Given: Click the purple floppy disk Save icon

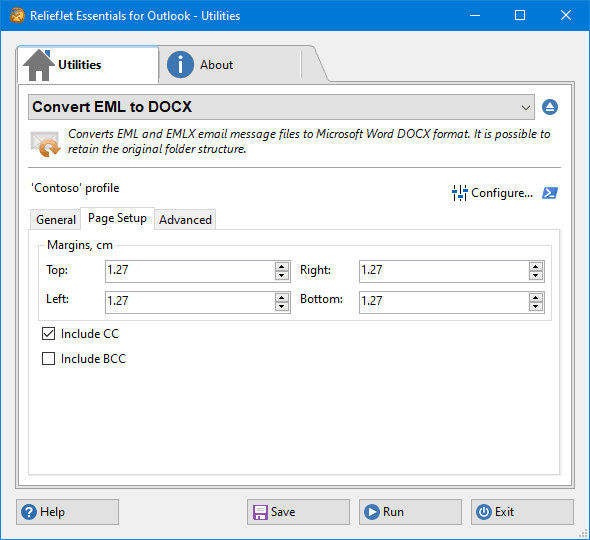Looking at the screenshot, I should point(260,512).
